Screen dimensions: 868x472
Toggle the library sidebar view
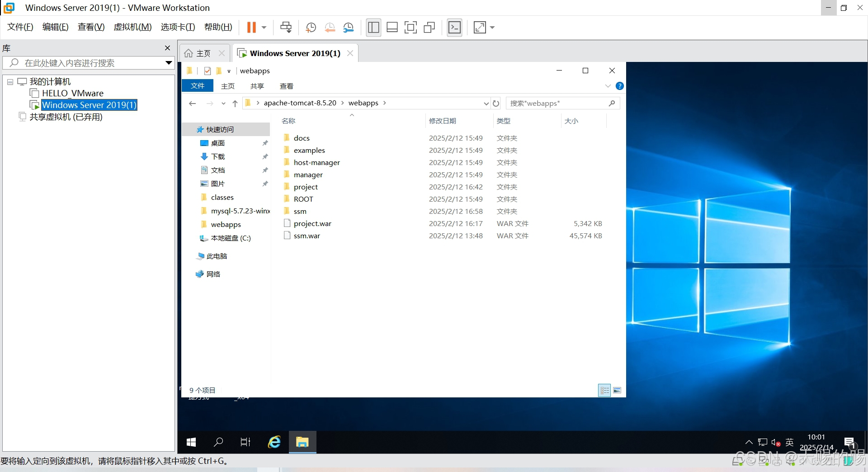point(373,27)
